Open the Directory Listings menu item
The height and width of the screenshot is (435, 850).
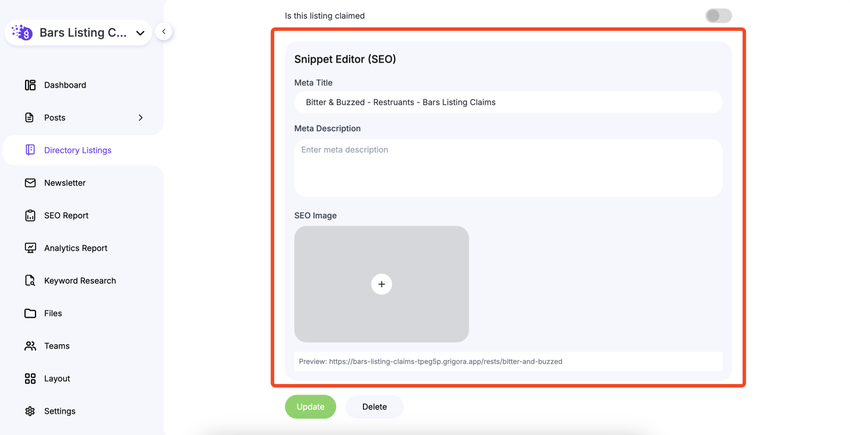(x=77, y=150)
